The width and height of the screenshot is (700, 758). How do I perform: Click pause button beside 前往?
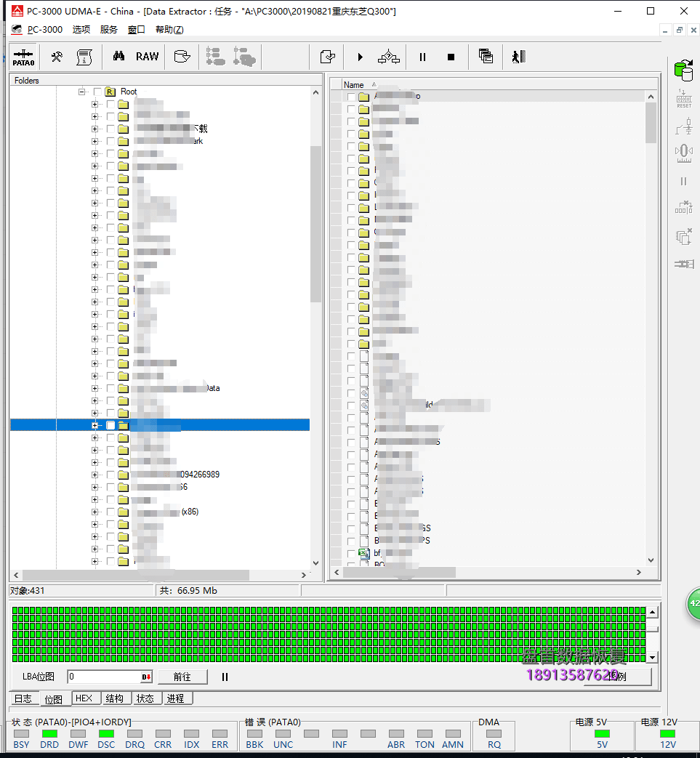coord(225,677)
